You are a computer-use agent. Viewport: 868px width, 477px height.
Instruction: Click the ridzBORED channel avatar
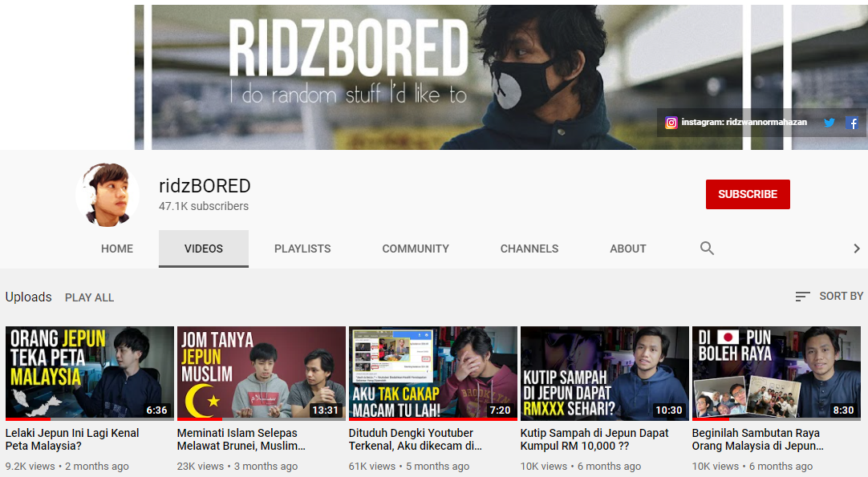pos(102,195)
